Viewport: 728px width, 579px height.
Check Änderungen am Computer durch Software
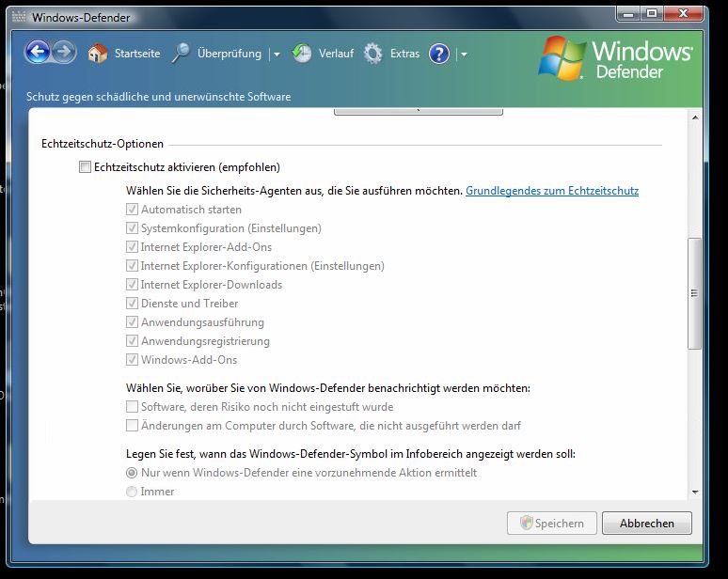(132, 426)
